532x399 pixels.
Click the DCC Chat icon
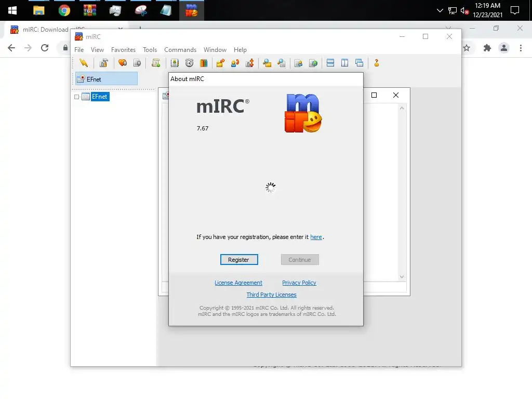(x=235, y=63)
